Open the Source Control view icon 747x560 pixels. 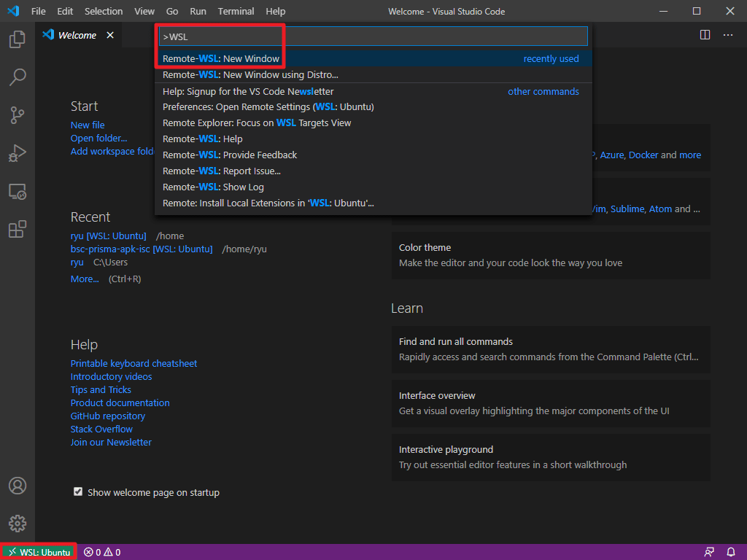(x=18, y=115)
